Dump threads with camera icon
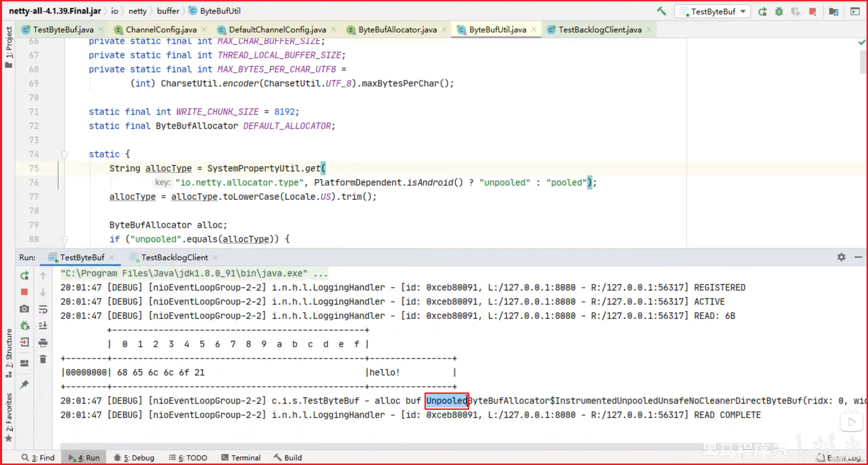This screenshot has width=868, height=465. tap(24, 309)
